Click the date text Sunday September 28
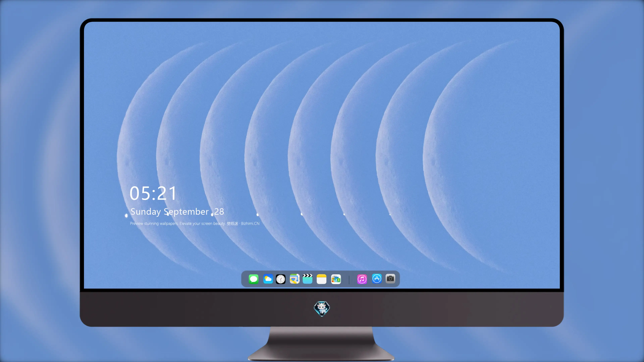 177,212
